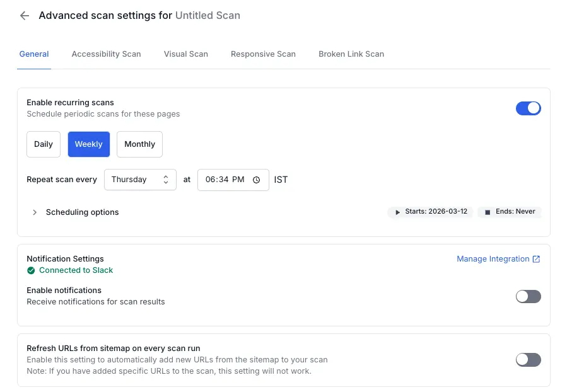This screenshot has height=392, width=567.
Task: Click the back arrow icon
Action: click(25, 16)
